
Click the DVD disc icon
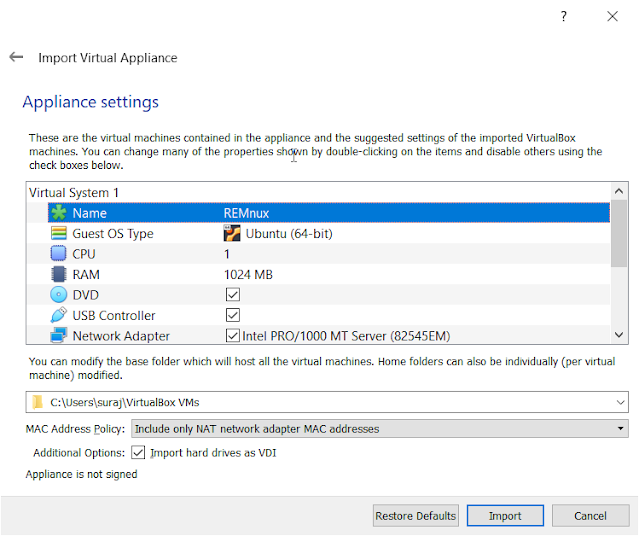[x=58, y=295]
